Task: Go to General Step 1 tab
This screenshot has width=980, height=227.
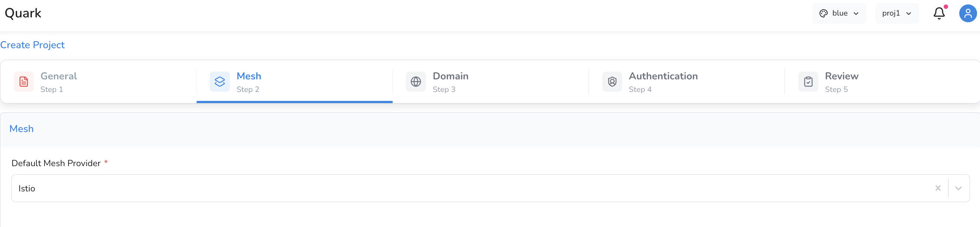Action: coord(99,82)
